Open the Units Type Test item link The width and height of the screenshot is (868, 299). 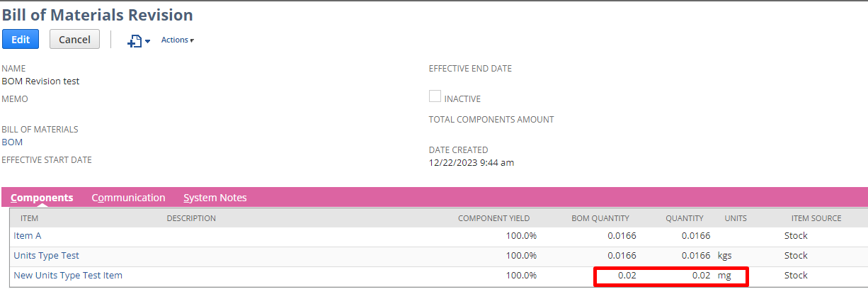(x=46, y=256)
